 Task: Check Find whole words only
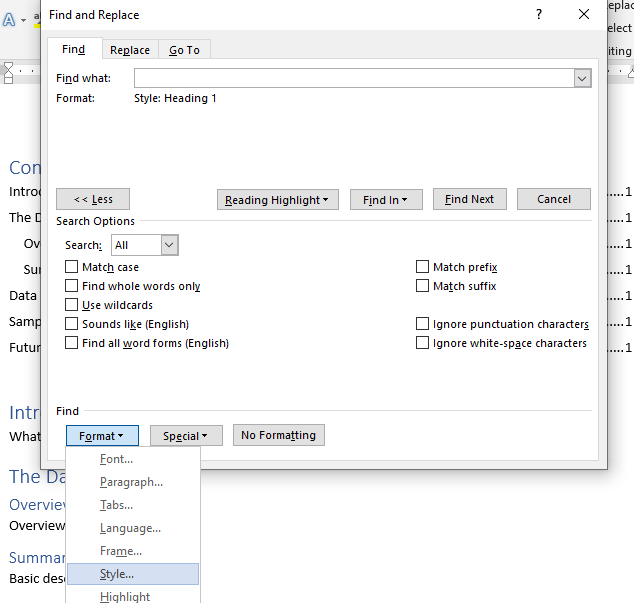(72, 286)
